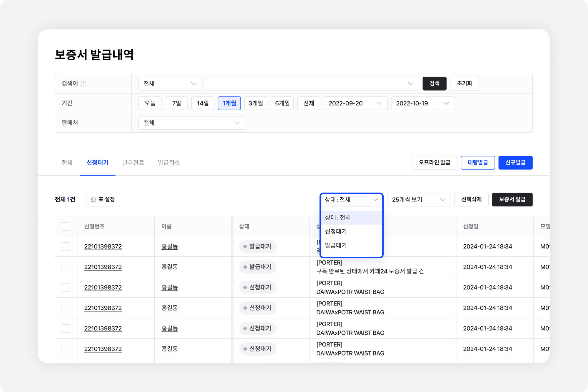Check the third row's checkbox
This screenshot has width=588, height=392.
(66, 287)
